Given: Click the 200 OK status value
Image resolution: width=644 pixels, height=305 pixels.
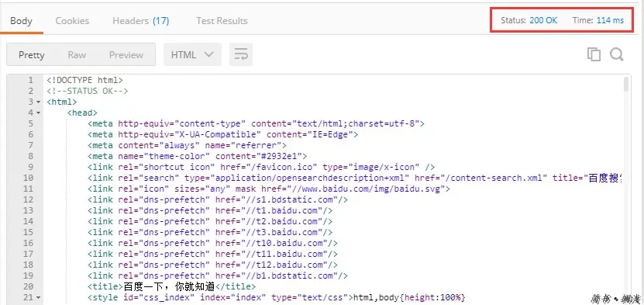Looking at the screenshot, I should click(543, 20).
